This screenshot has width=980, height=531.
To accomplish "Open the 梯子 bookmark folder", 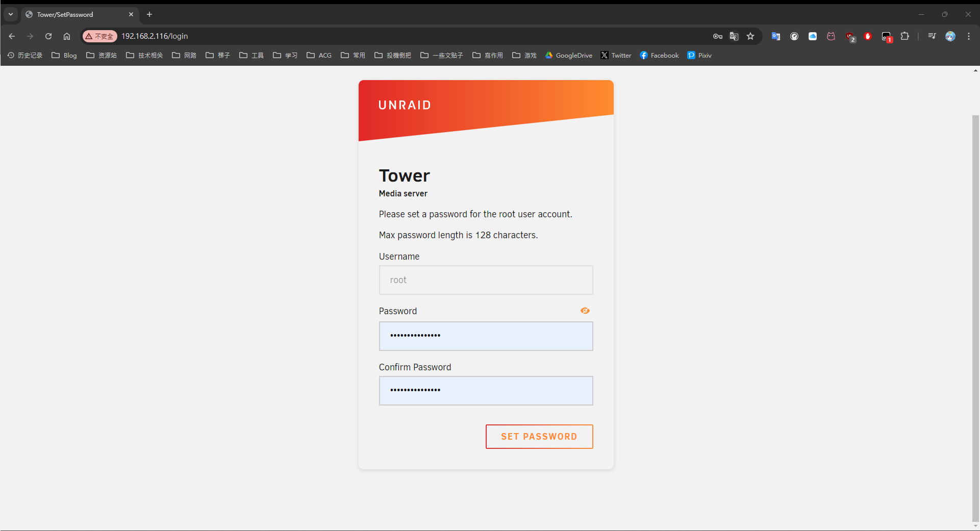I will [x=218, y=55].
